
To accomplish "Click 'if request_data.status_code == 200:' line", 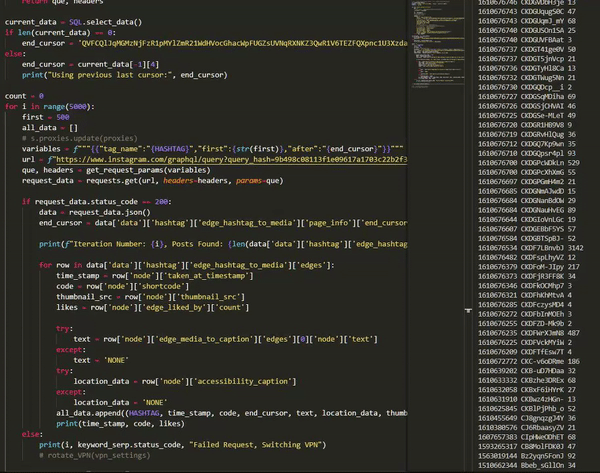I will (97, 202).
